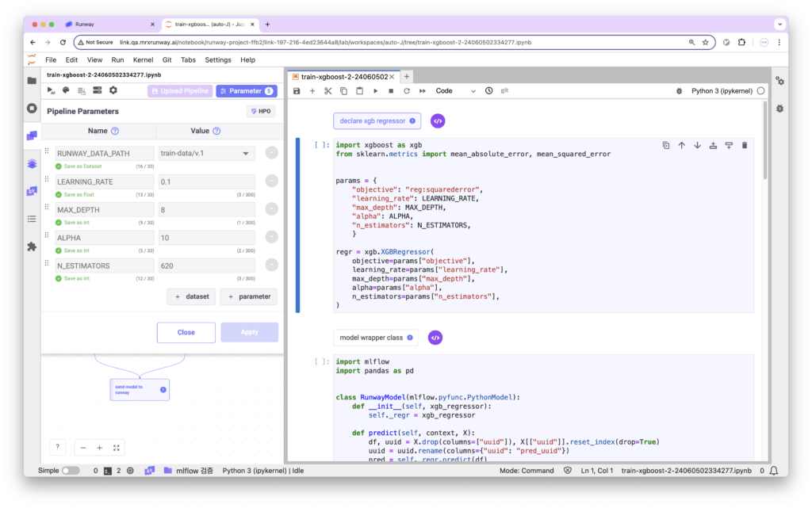Open the File menu
The width and height of the screenshot is (812, 508).
click(51, 60)
